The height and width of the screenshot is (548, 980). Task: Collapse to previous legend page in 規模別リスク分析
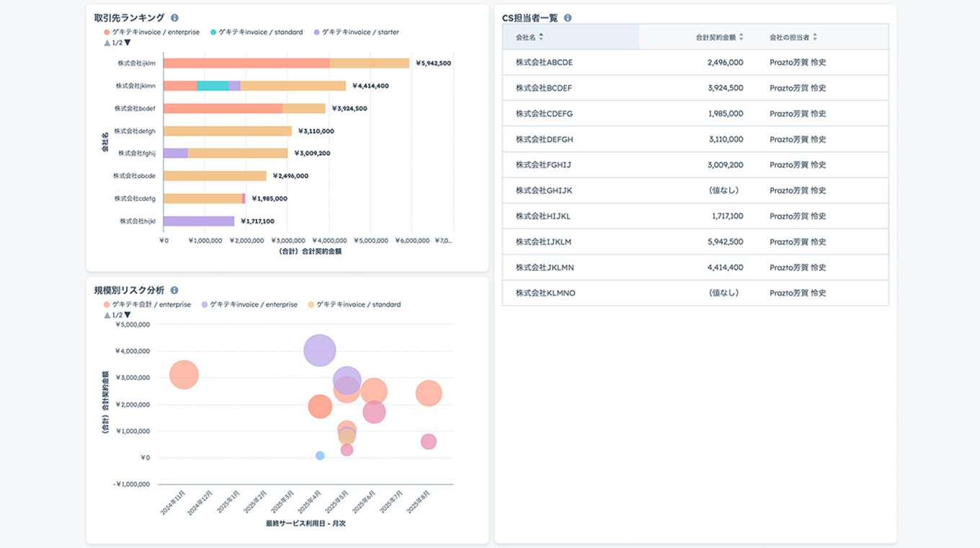(x=107, y=316)
